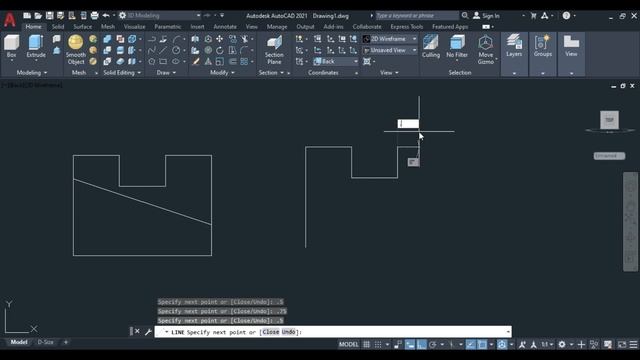Select the Rotate tool in Modify panel

pos(220,50)
